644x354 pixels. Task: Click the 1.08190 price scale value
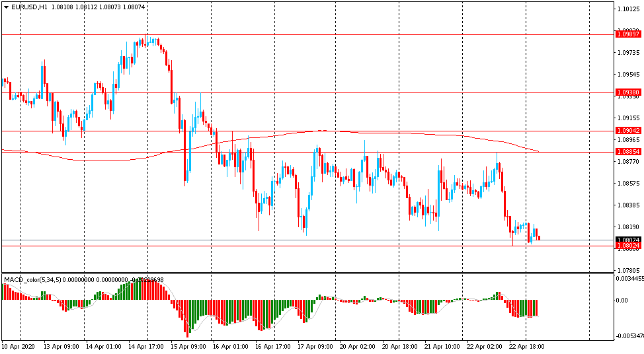click(628, 227)
